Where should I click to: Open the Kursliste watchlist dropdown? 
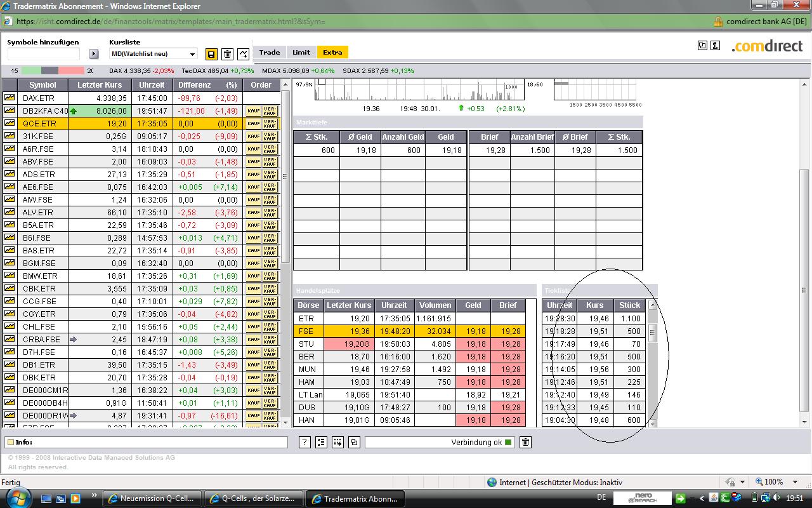pos(154,54)
